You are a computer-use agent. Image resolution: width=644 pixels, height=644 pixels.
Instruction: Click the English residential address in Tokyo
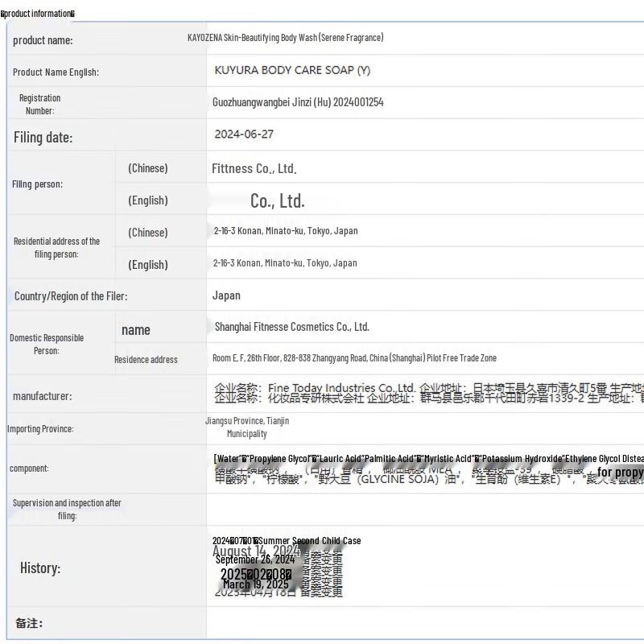[285, 263]
